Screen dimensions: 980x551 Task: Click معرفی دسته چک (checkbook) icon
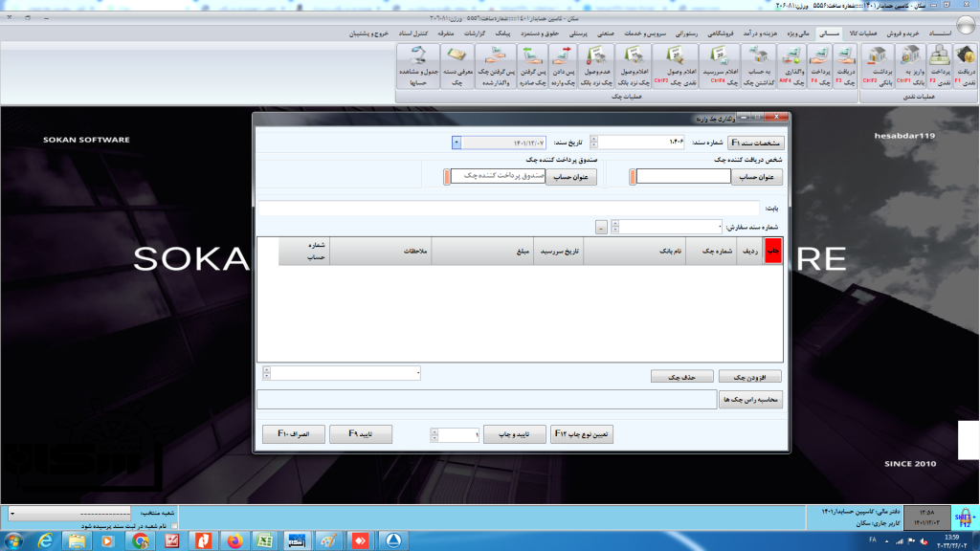tap(457, 66)
